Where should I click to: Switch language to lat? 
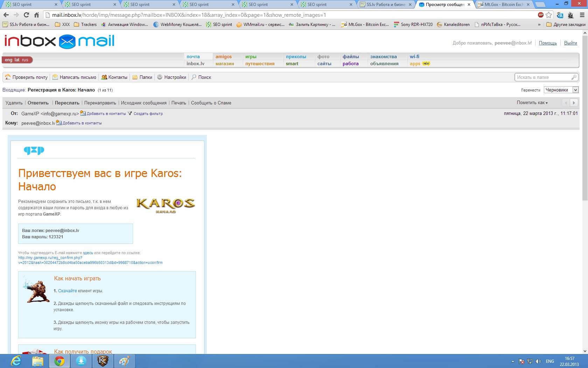17,60
